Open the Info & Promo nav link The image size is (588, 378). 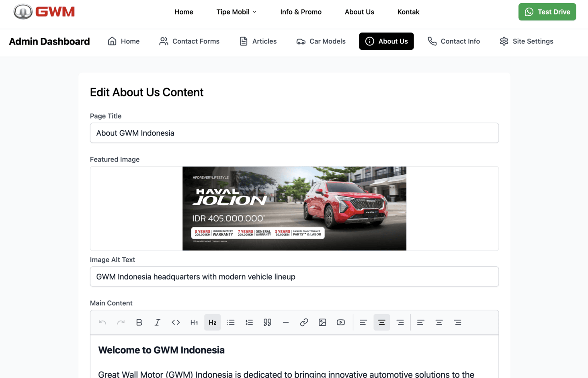(x=301, y=12)
